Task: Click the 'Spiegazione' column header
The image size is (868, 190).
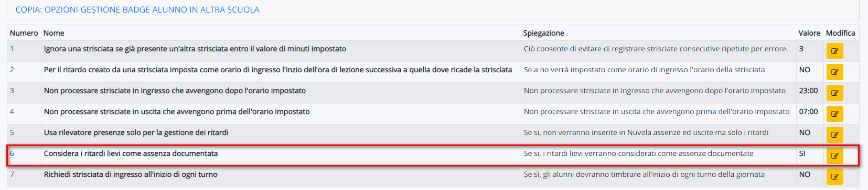Action: coord(544,33)
